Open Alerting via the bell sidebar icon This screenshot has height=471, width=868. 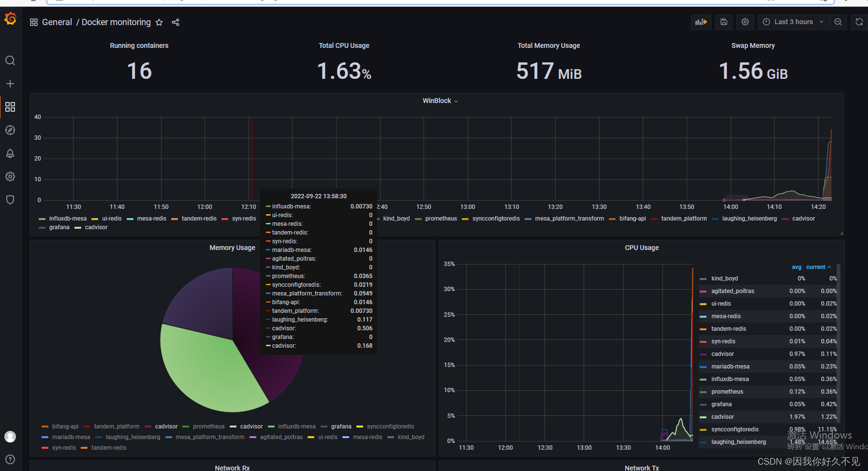pyautogui.click(x=10, y=153)
